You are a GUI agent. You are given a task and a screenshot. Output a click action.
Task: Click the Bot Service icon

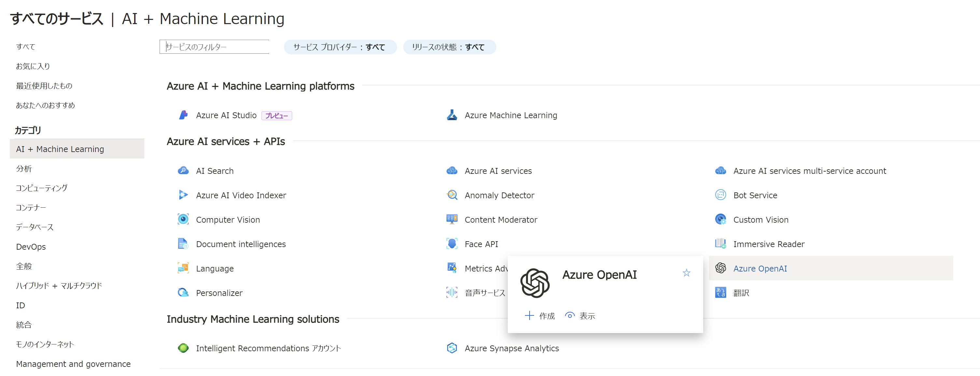(720, 195)
